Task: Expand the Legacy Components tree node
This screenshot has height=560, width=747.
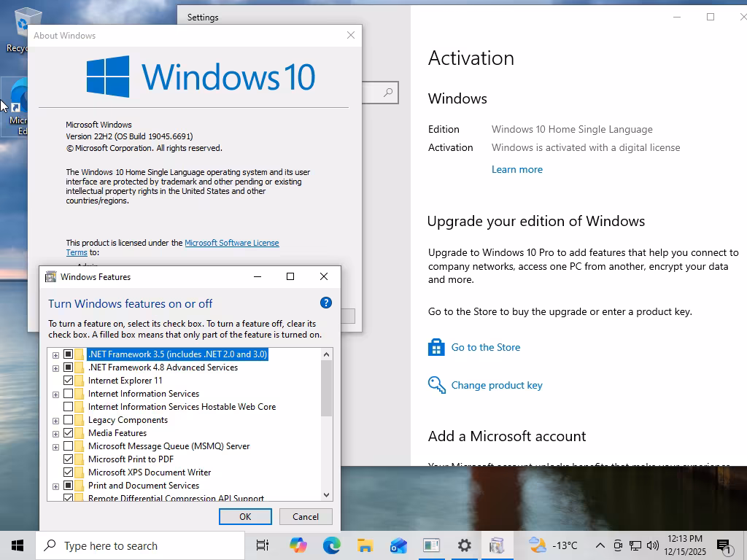Action: tap(55, 421)
